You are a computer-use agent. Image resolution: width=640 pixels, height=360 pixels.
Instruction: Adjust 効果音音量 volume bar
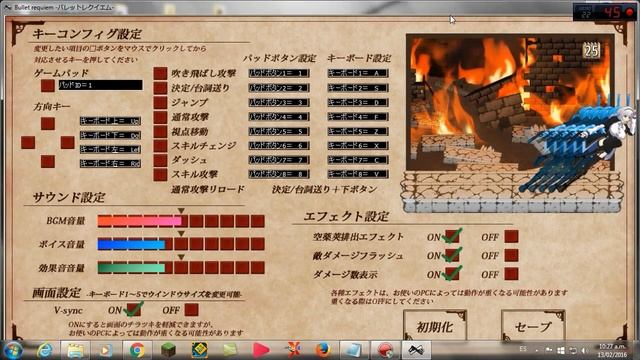click(x=181, y=268)
